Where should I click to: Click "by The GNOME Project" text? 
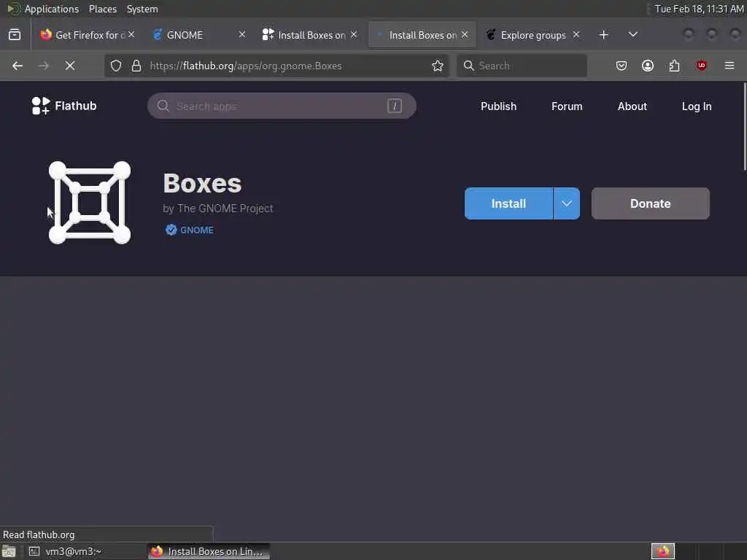[x=217, y=208]
